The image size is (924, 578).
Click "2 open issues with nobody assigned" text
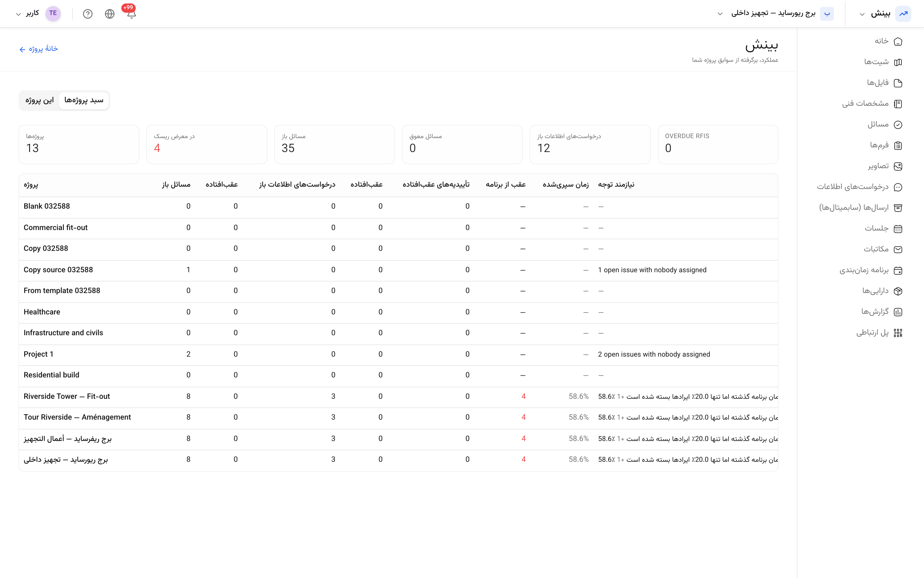[x=654, y=354]
